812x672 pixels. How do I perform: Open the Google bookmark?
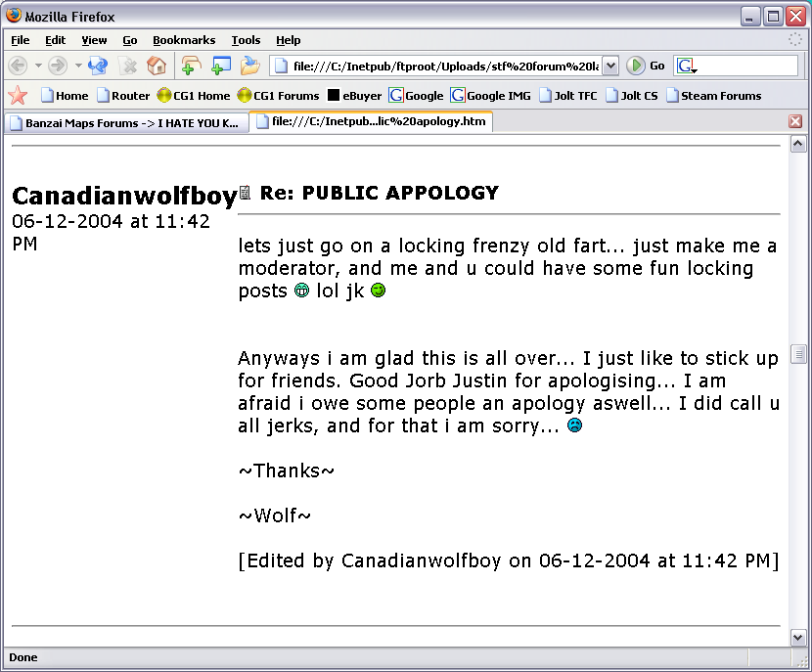417,95
